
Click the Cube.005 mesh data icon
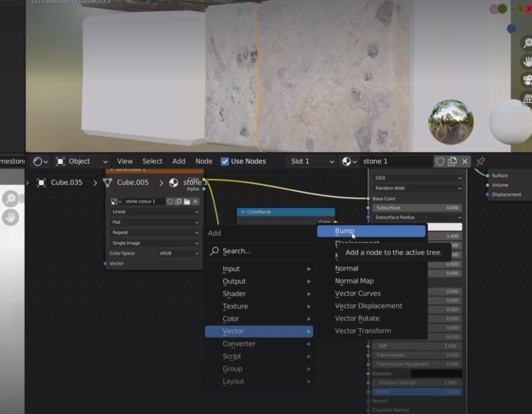click(x=108, y=183)
